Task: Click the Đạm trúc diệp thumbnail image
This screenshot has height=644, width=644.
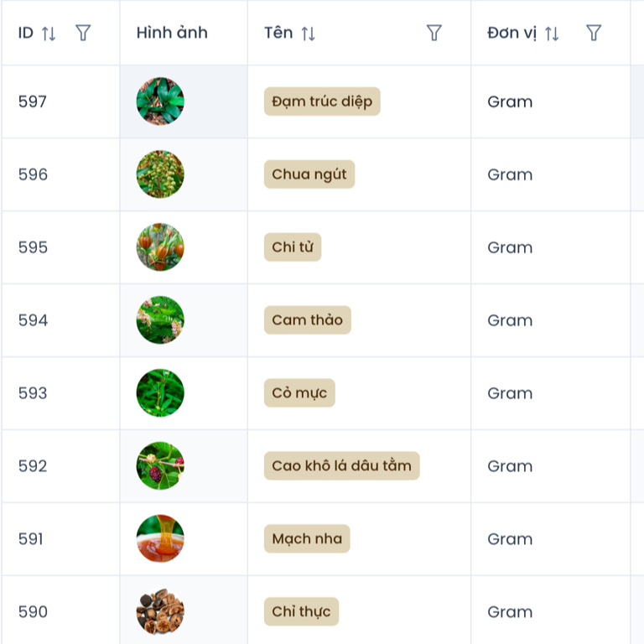Action: pos(160,102)
